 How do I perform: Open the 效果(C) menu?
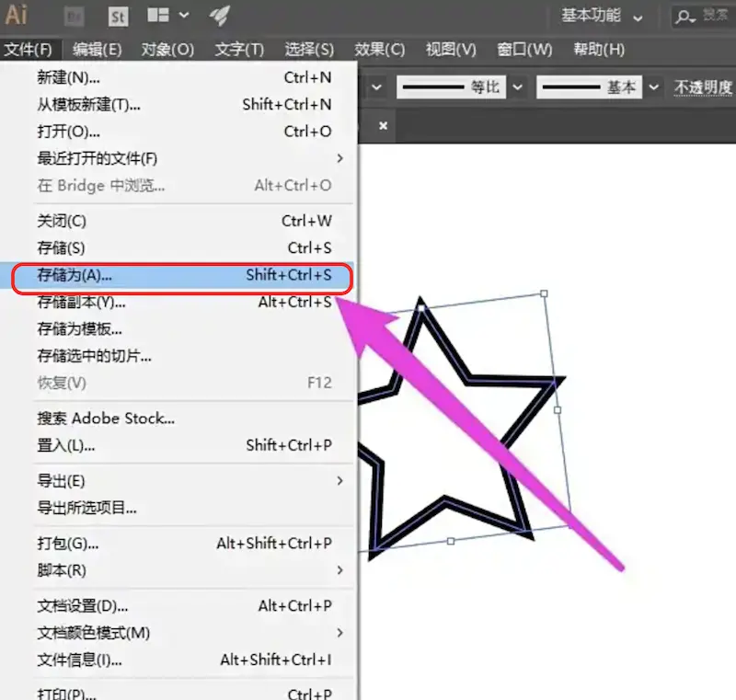pyautogui.click(x=379, y=50)
